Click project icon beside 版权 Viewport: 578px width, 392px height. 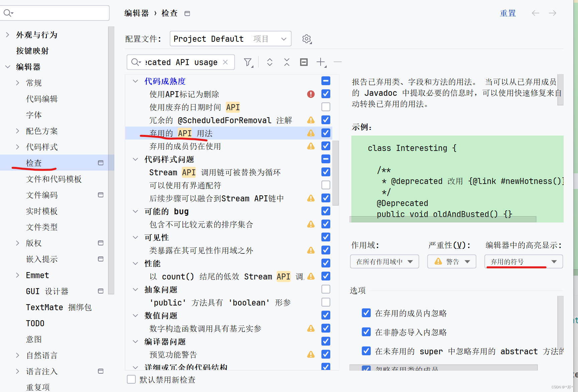pos(101,243)
